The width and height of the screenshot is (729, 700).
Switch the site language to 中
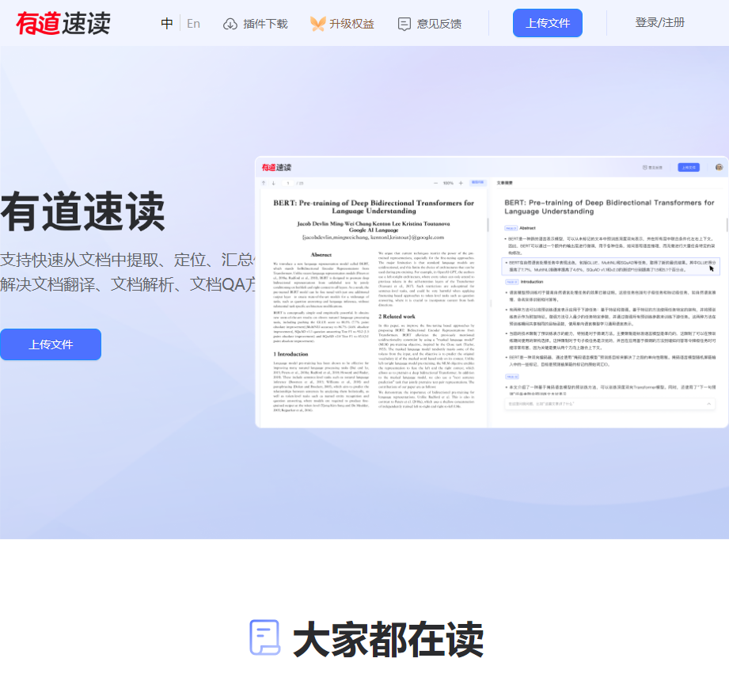pyautogui.click(x=167, y=23)
